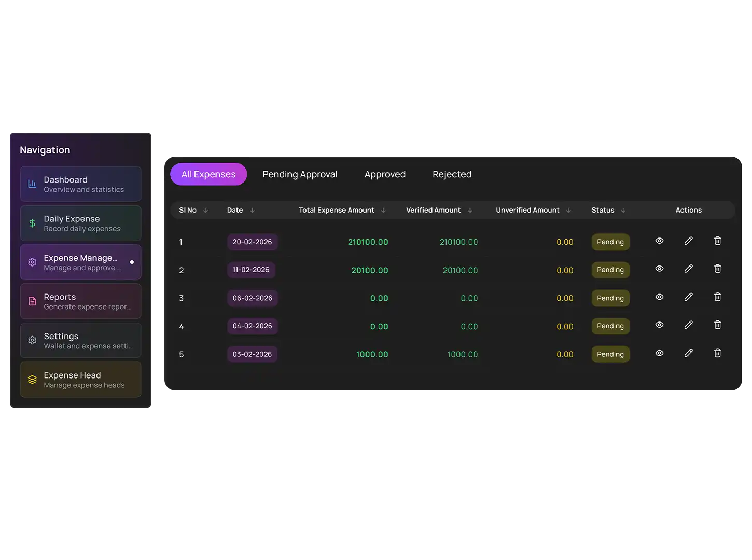The width and height of the screenshot is (752, 560).
Task: Delete the 04-02-2026 expense via trash icon
Action: (717, 325)
